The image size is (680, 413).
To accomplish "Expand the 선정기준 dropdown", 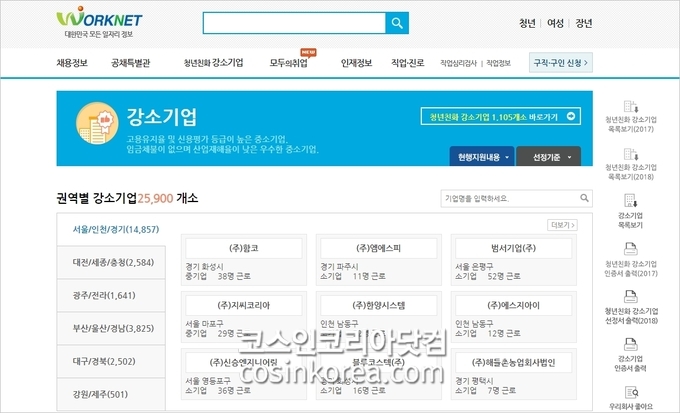I will point(549,157).
